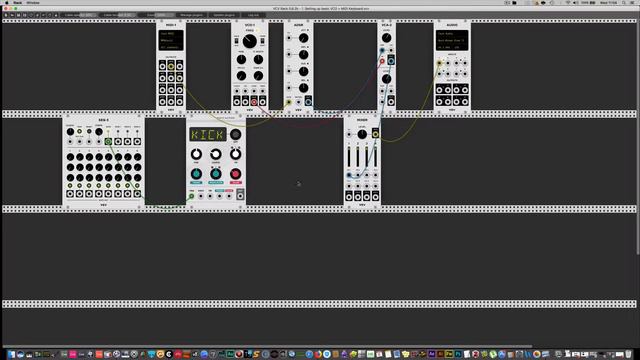Click the SUS knob on ADSR

pyautogui.click(x=303, y=71)
